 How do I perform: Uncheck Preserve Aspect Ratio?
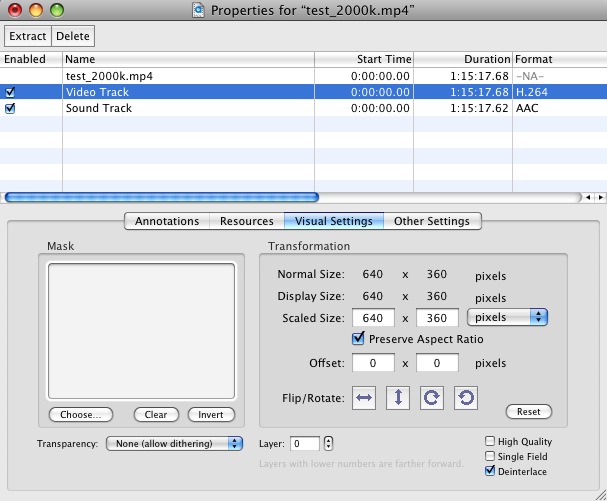click(358, 338)
